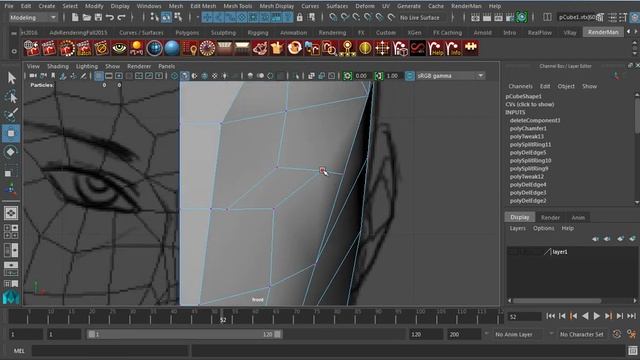Go to start of playback range
Image resolution: width=640 pixels, height=360 pixels.
pyautogui.click(x=550, y=316)
